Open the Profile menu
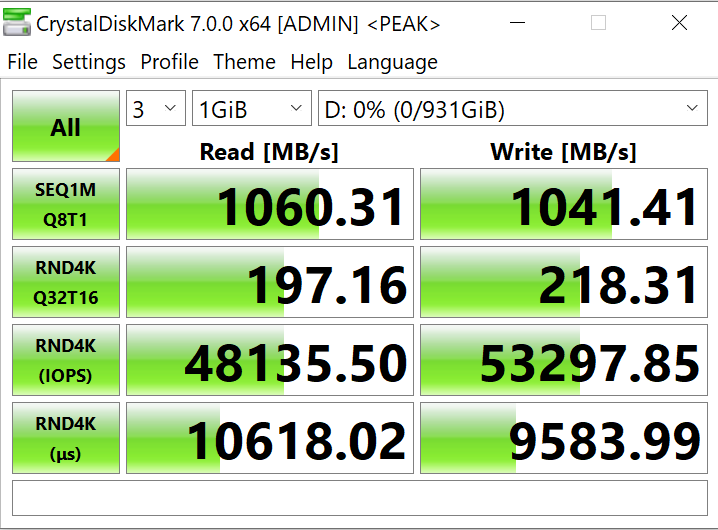The height and width of the screenshot is (530, 718). pyautogui.click(x=169, y=62)
